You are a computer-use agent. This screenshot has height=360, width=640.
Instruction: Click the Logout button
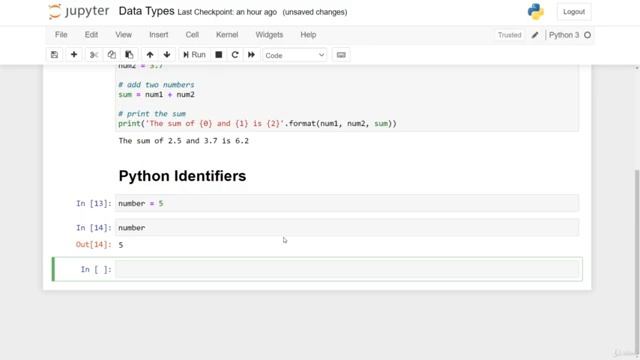click(574, 12)
